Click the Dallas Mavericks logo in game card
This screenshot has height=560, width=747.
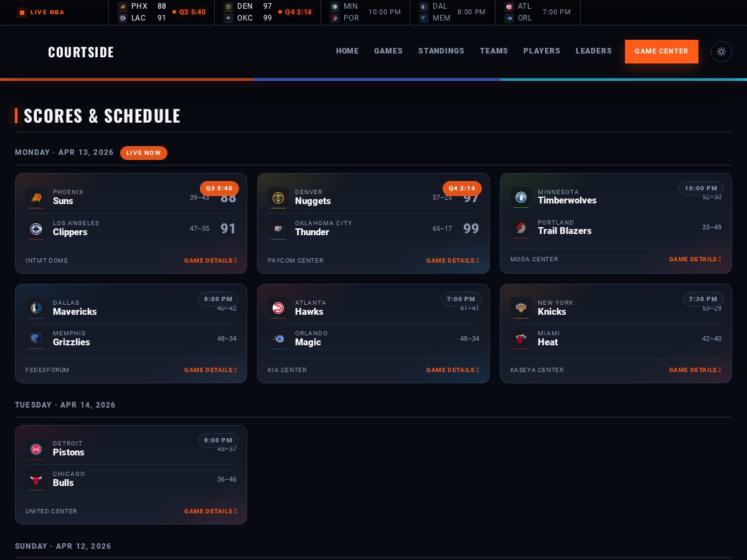(36, 307)
